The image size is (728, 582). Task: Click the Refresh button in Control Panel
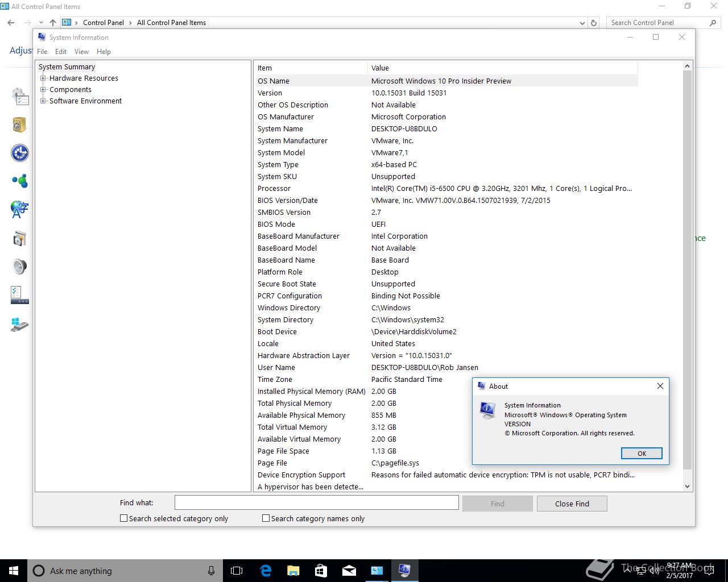coord(594,23)
